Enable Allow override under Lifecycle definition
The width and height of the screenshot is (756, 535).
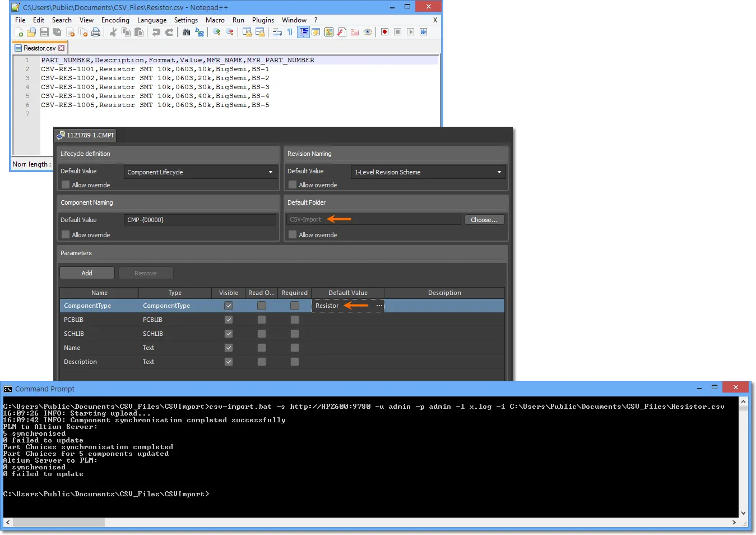(x=66, y=185)
